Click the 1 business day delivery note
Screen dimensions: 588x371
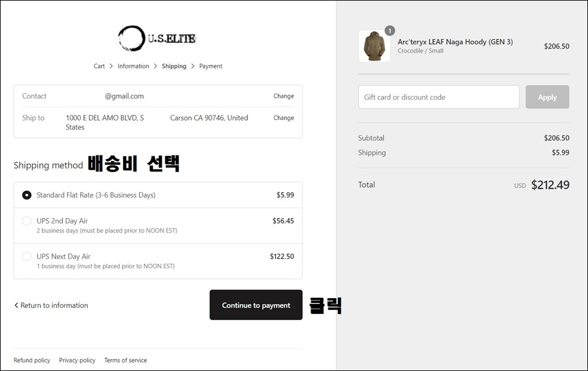pos(106,266)
